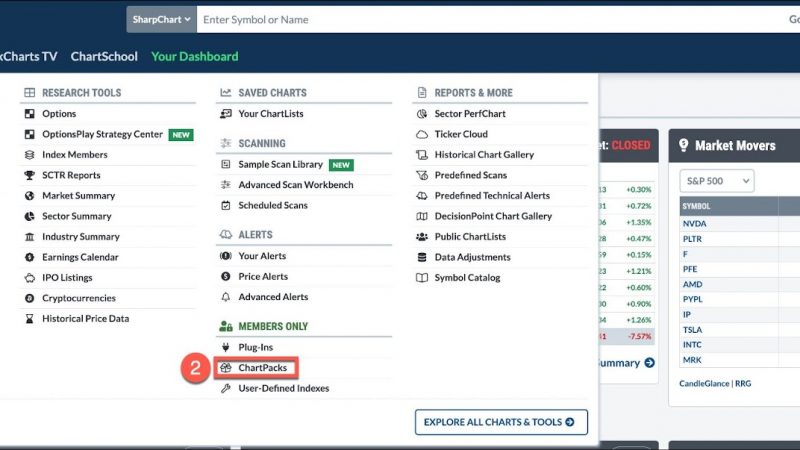The image size is (800, 450).
Task: Click Explore All Charts & Tools button
Action: tap(501, 422)
